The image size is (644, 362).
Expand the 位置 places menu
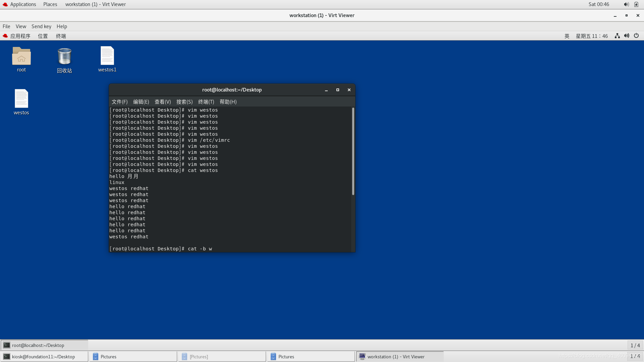[43, 36]
